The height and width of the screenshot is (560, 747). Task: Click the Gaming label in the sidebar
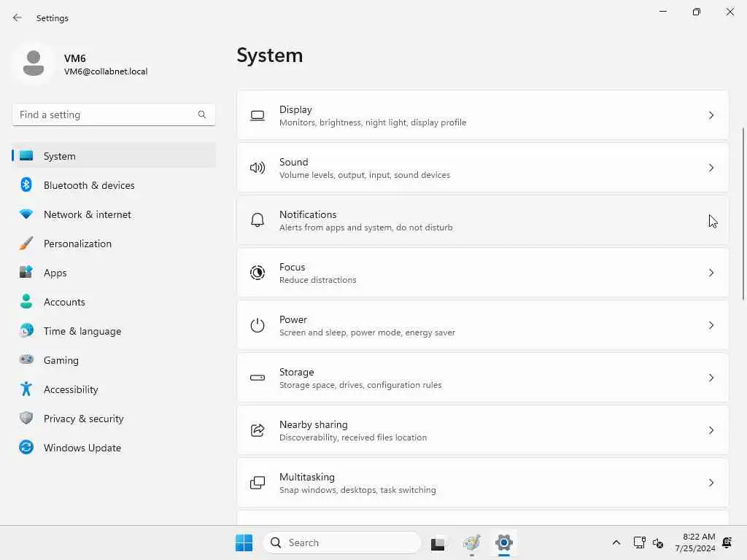[61, 360]
